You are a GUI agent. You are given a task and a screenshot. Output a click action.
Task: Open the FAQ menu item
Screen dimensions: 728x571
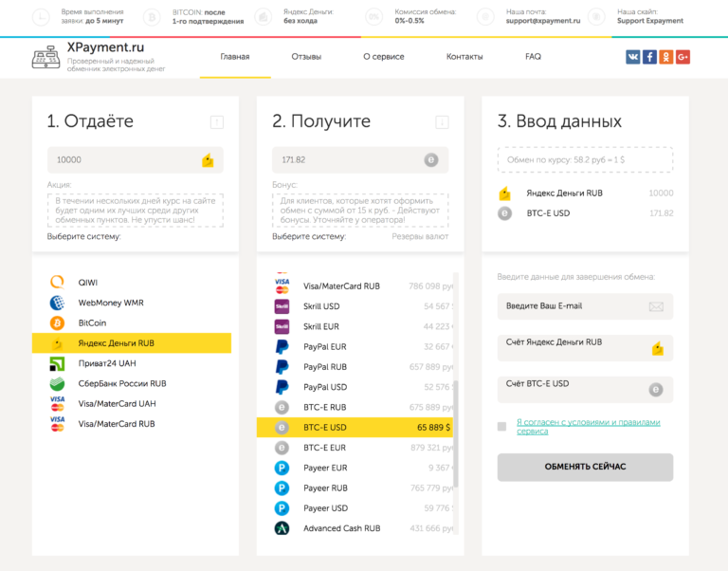tap(533, 57)
